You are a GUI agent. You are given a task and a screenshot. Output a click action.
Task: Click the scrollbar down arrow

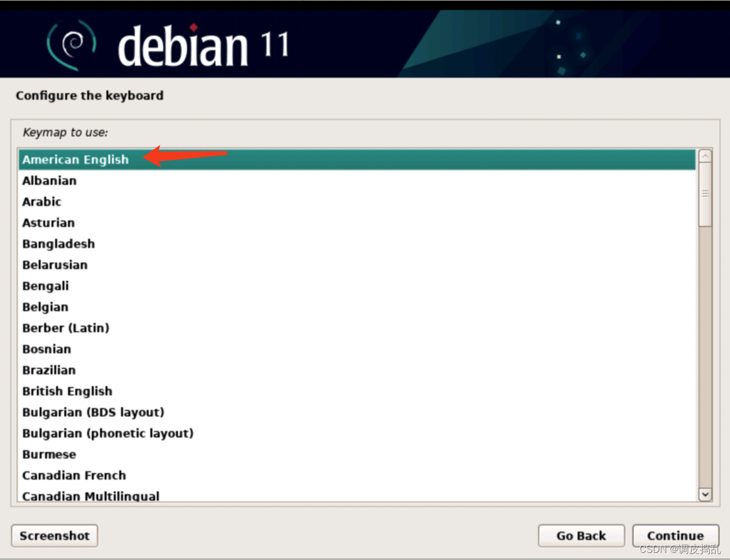(705, 494)
